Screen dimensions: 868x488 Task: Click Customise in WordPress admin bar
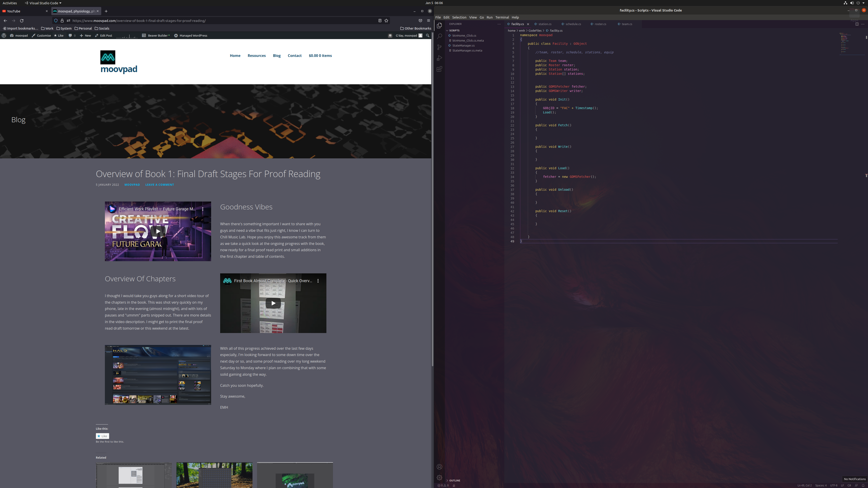click(x=41, y=35)
